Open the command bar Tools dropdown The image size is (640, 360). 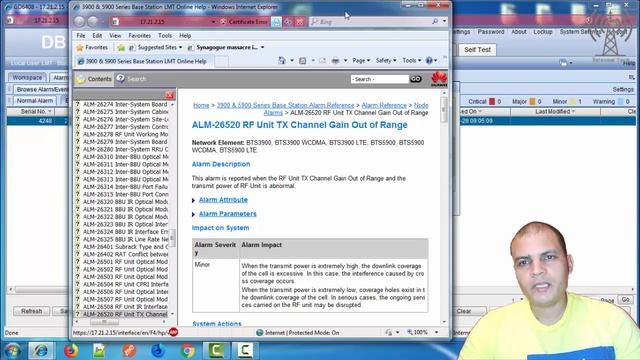tap(411, 60)
